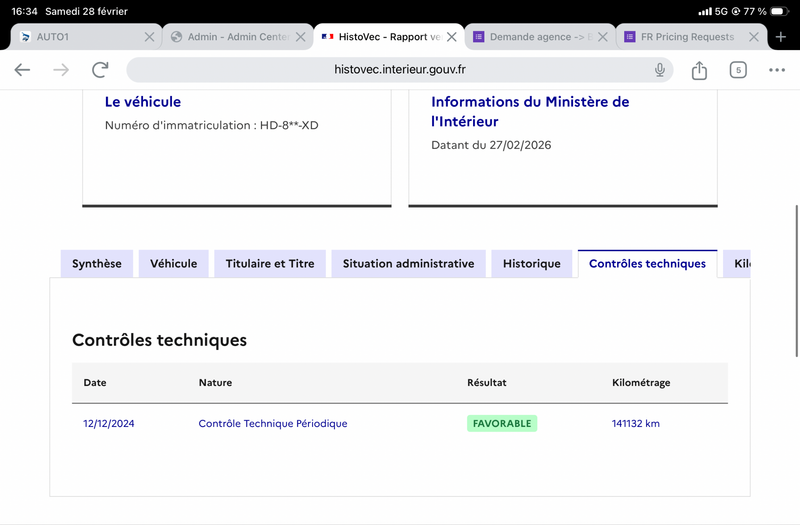
Task: Open the share sheet icon
Action: (x=699, y=70)
